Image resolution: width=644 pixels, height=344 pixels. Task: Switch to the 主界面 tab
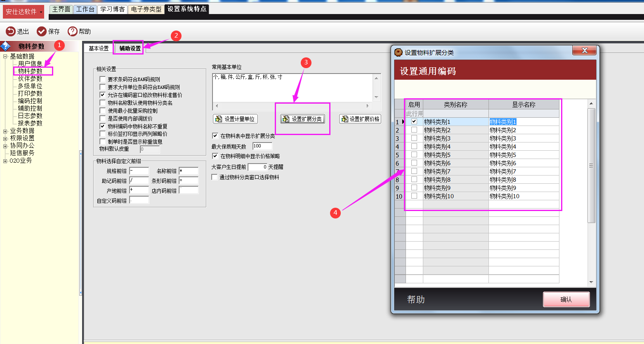[x=61, y=9]
